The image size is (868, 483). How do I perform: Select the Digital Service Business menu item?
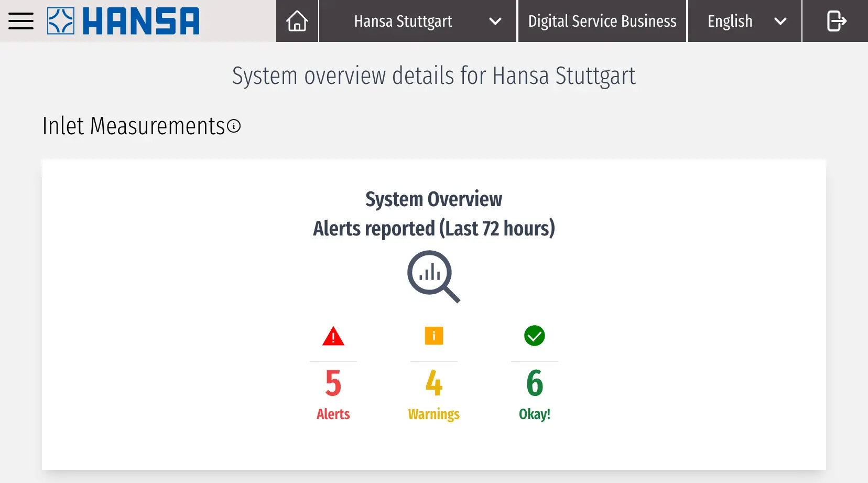click(x=602, y=21)
